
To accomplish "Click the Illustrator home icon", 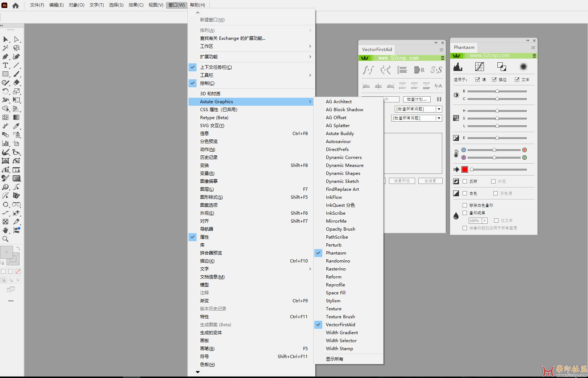I will point(16,5).
